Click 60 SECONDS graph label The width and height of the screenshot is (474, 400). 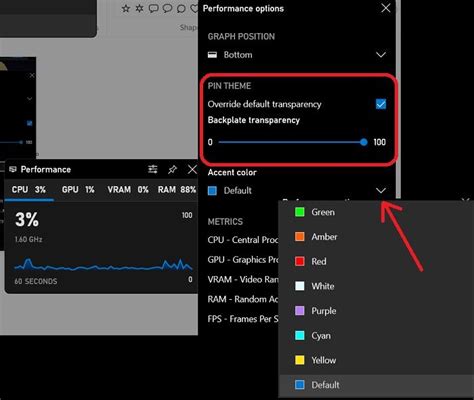tap(36, 281)
